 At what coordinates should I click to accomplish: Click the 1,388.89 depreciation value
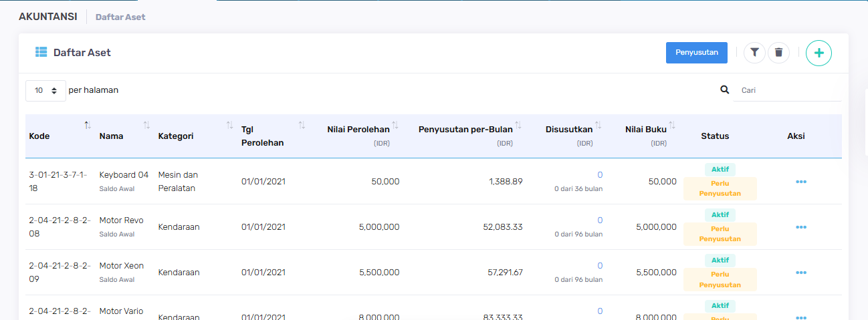coord(506,182)
